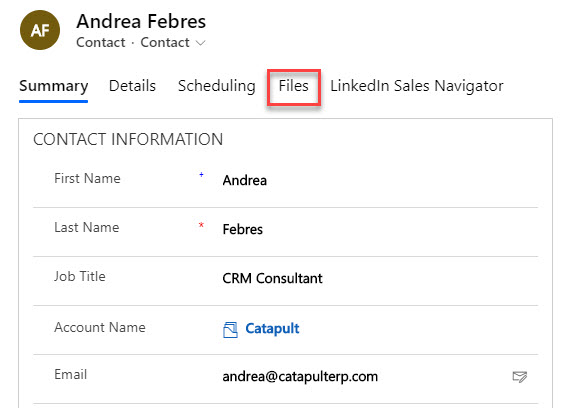
Task: Edit the Last Name field Febres
Action: point(379,229)
